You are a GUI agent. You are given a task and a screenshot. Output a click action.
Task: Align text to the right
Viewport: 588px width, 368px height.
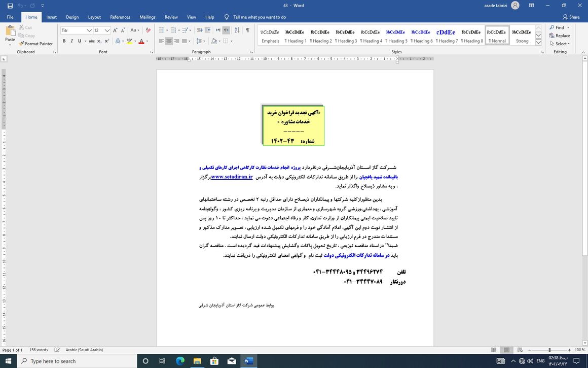tap(176, 41)
